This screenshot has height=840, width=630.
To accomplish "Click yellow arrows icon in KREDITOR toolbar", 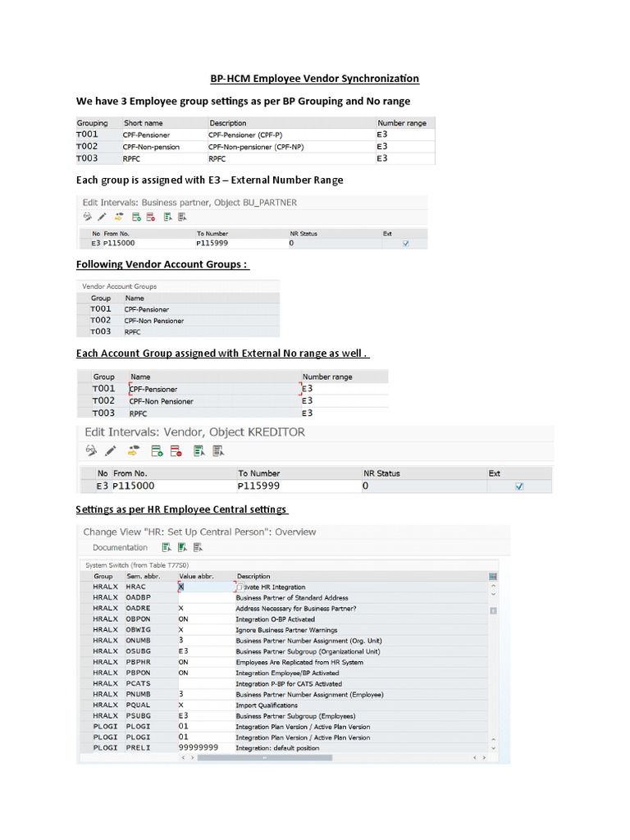I will click(134, 450).
